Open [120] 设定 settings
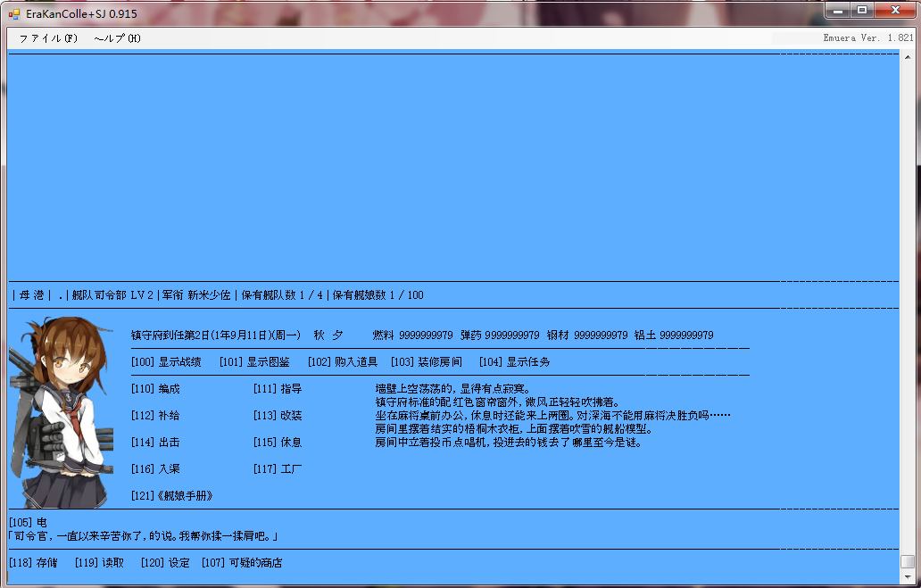This screenshot has height=588, width=921. (165, 563)
